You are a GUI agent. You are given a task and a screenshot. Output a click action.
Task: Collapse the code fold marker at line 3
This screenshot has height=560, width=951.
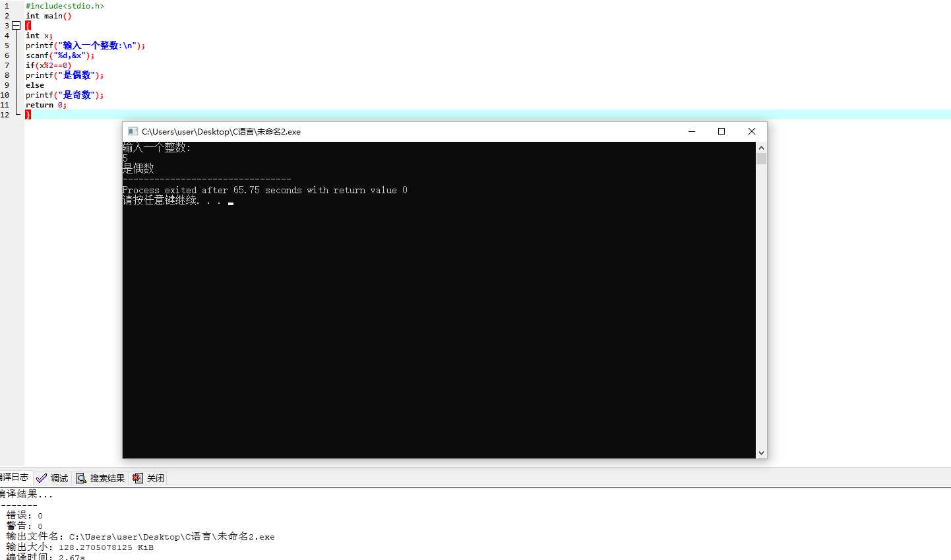(16, 26)
